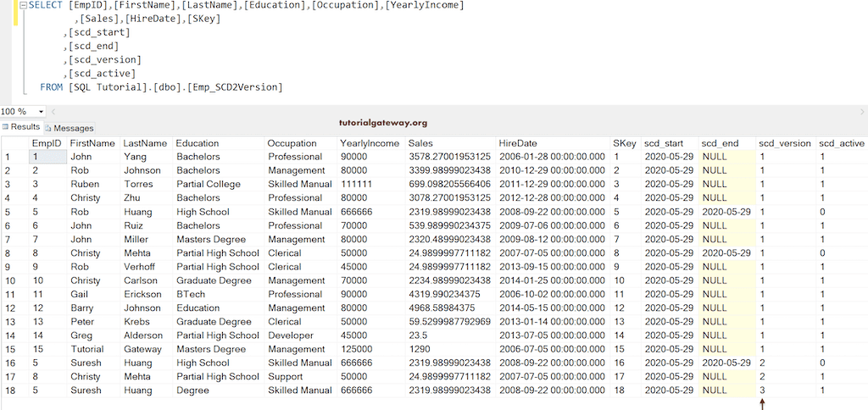
Task: Click '[scd_version]' in the query editor
Action: 104,60
